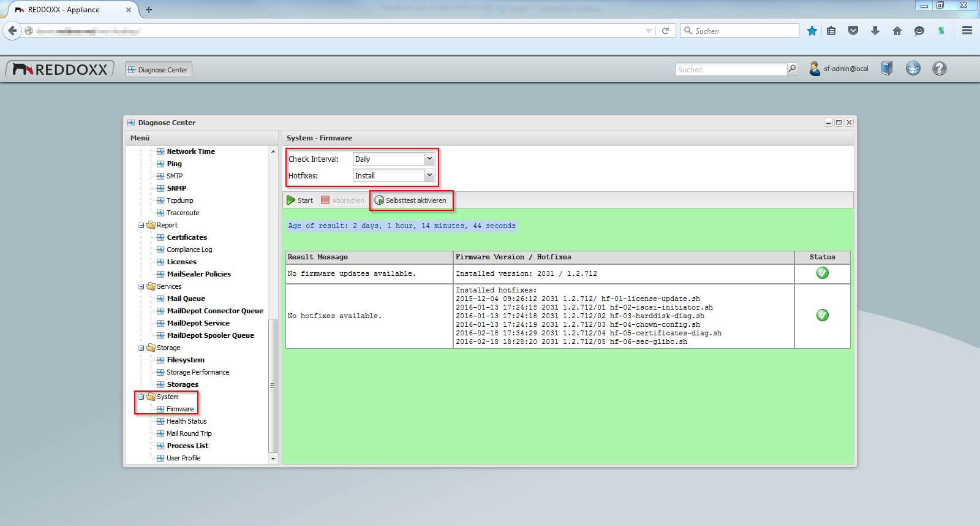This screenshot has height=526, width=980.
Task: Open the browser hamburger menu
Action: coord(967,31)
